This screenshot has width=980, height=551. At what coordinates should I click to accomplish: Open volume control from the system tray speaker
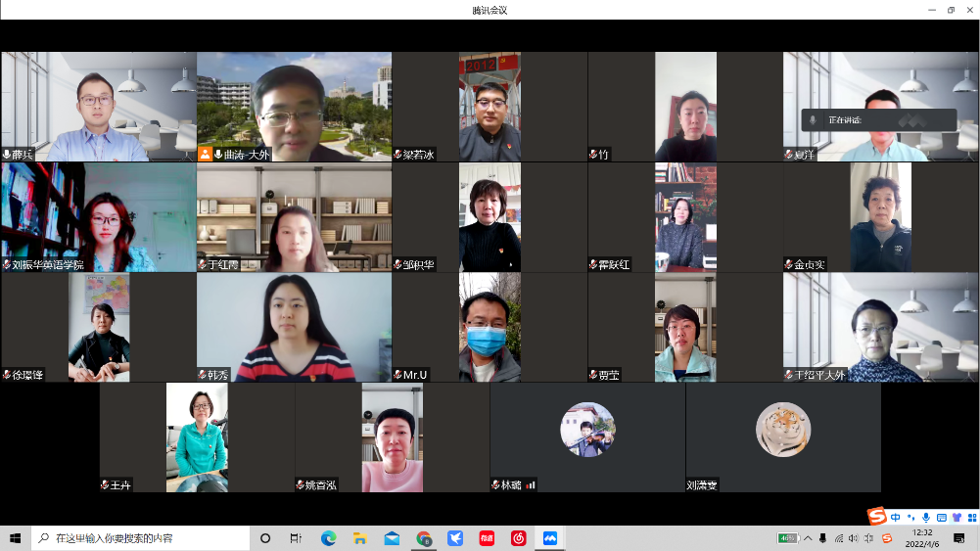click(853, 538)
